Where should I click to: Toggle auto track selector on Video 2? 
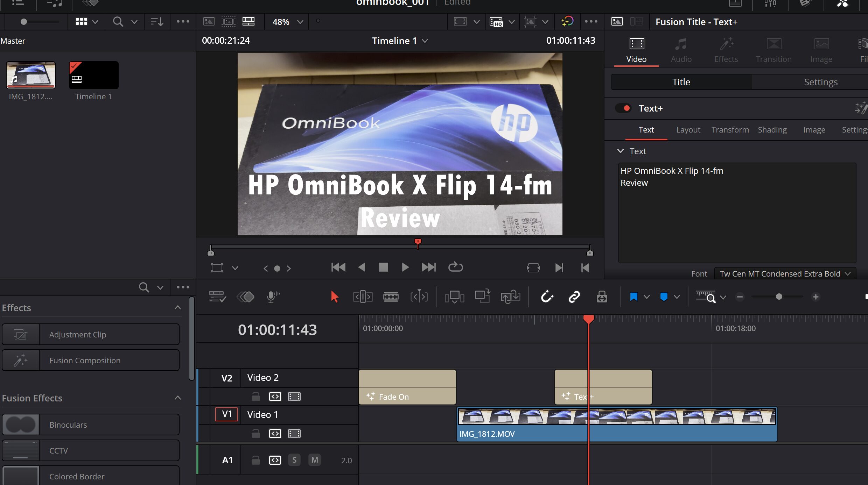tap(275, 397)
